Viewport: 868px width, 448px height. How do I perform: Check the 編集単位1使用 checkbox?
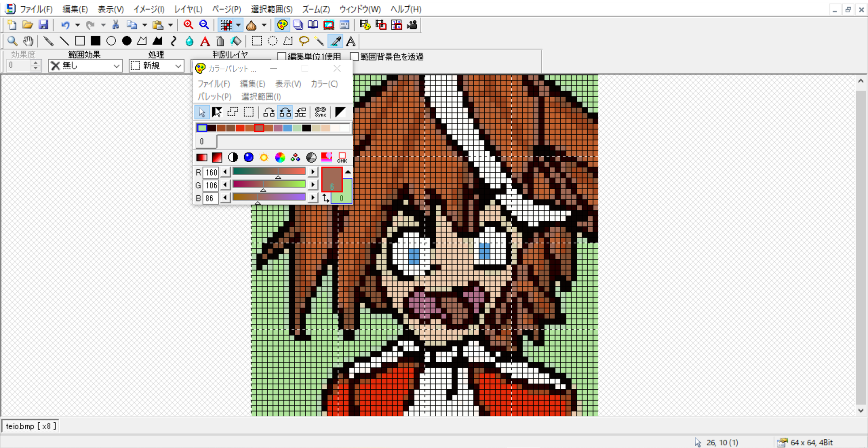[x=282, y=56]
